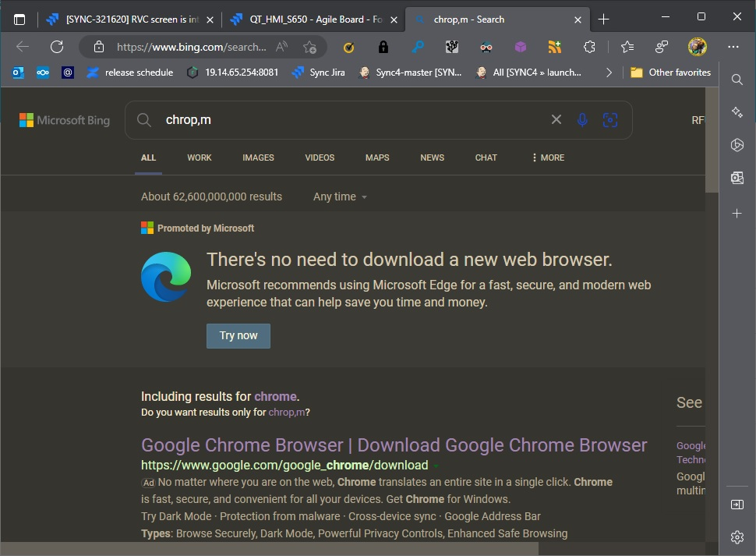Open sidebar settings gear
756x556 pixels.
(x=737, y=537)
